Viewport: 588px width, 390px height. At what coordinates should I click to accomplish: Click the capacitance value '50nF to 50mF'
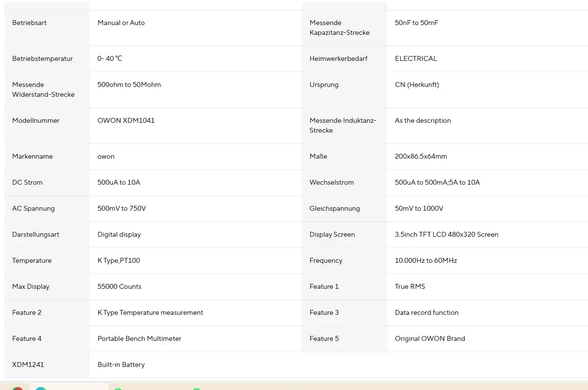(x=416, y=23)
